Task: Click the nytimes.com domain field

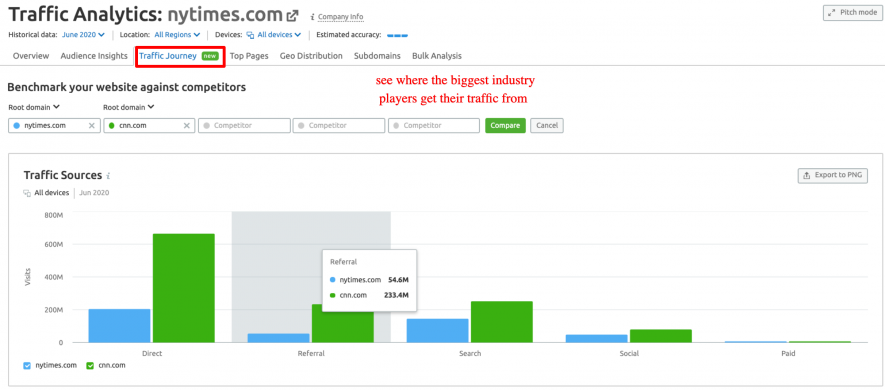Action: click(54, 125)
